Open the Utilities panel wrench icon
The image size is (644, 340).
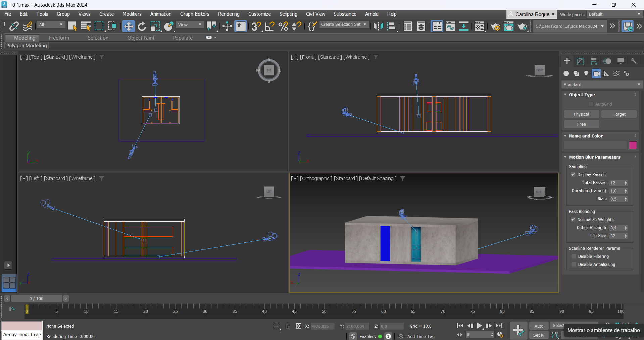point(634,61)
